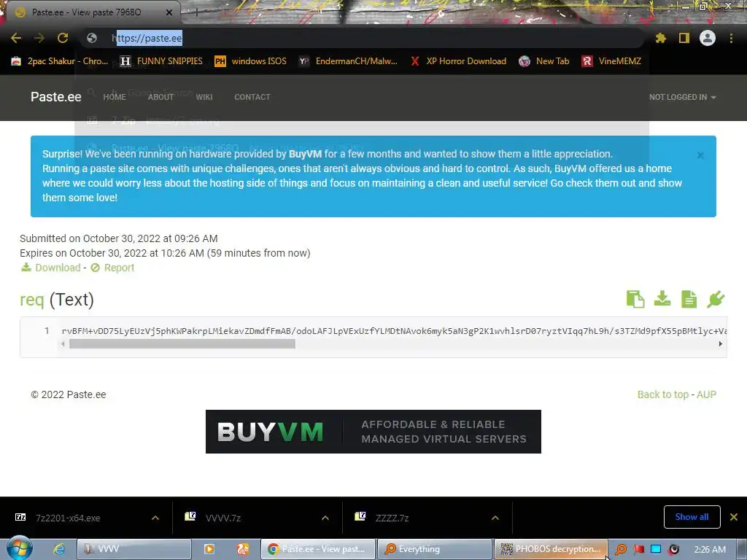Click the scrollbar left arrow

pos(63,344)
